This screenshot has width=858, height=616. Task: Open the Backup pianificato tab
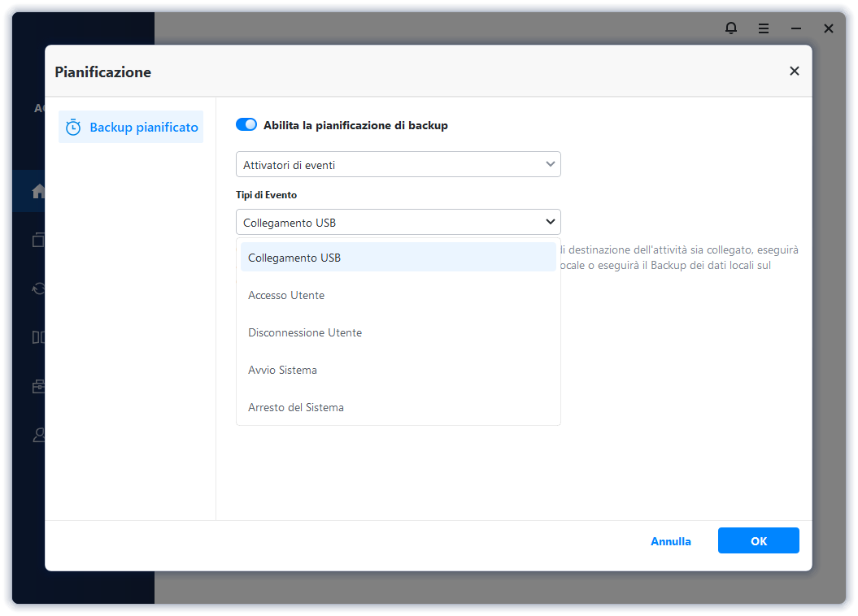pos(143,128)
